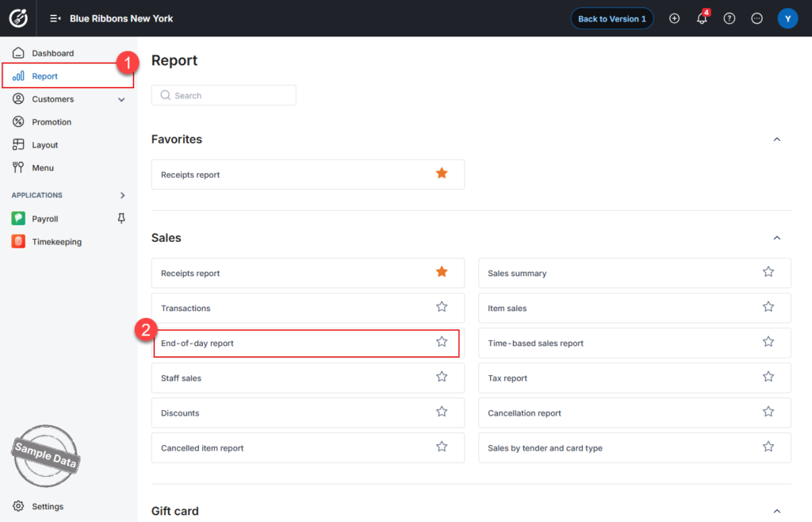Collapse the Sales section chevron
Screen dimensions: 812x522
pyautogui.click(x=777, y=238)
